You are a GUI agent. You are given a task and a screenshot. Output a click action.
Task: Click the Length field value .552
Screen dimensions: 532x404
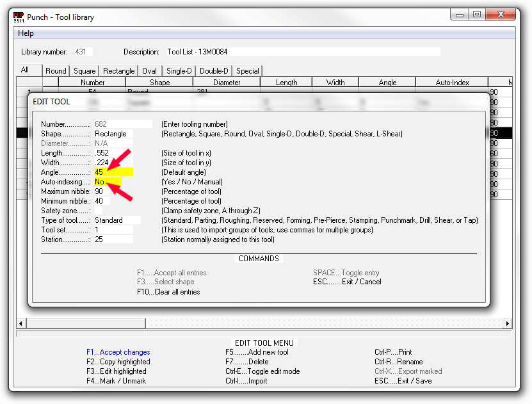tap(113, 153)
